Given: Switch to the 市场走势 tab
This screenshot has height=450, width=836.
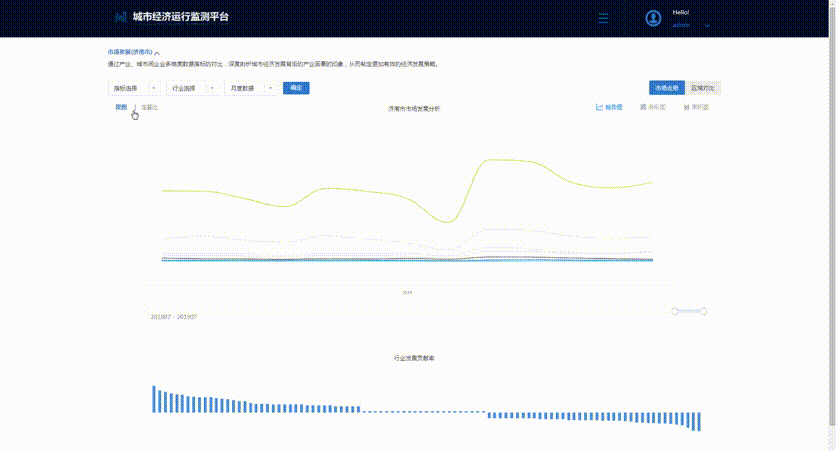Looking at the screenshot, I should coord(666,88).
